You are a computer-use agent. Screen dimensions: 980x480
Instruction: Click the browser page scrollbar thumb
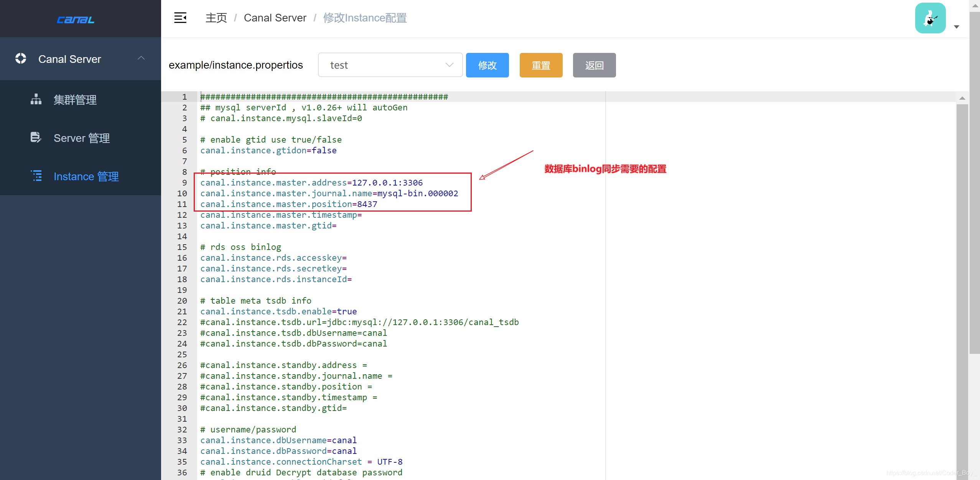tap(975, 182)
